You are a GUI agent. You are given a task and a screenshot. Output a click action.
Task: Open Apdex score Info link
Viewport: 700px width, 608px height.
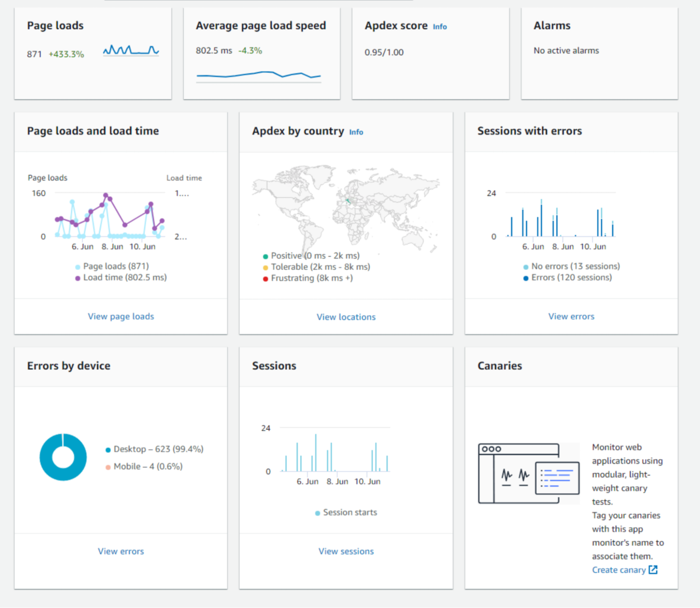point(439,27)
